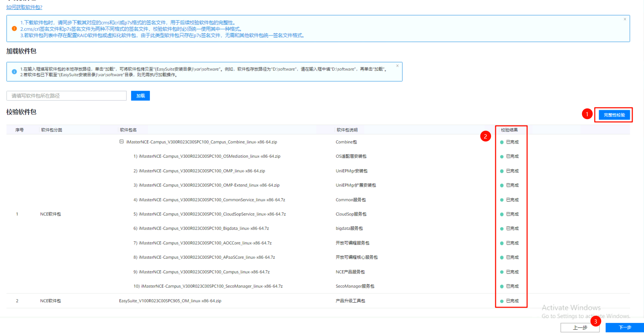The image size is (644, 336).
Task: Collapse the Campus_Combine package tree
Action: click(x=122, y=142)
